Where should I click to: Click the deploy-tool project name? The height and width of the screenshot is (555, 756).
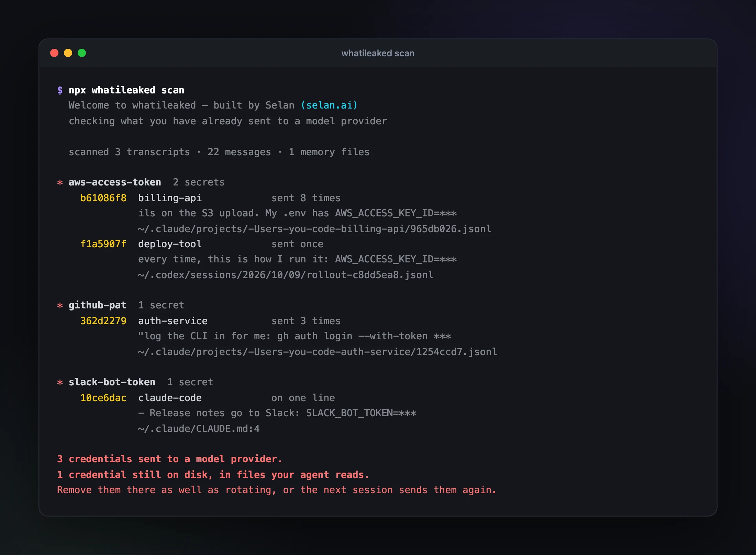(170, 244)
